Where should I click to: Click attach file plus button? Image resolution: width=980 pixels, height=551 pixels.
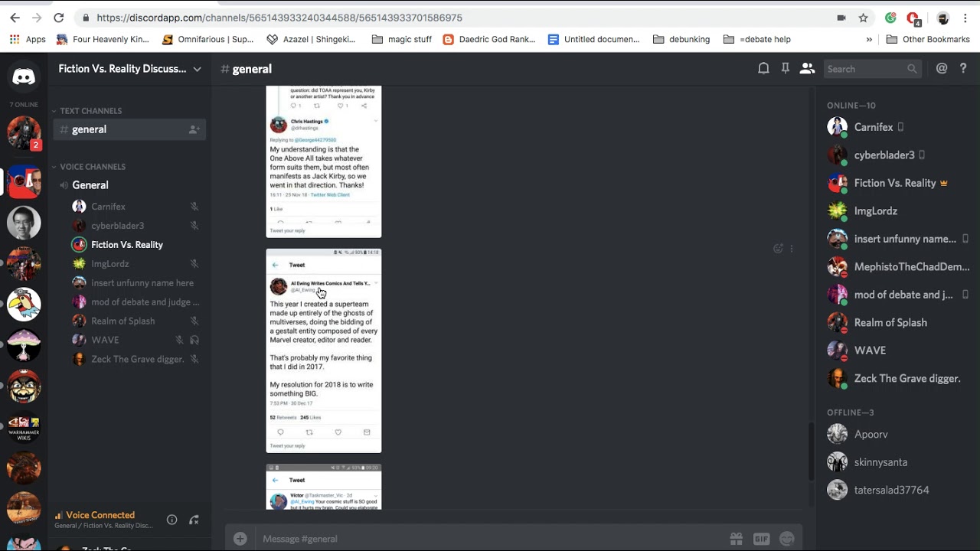click(240, 539)
